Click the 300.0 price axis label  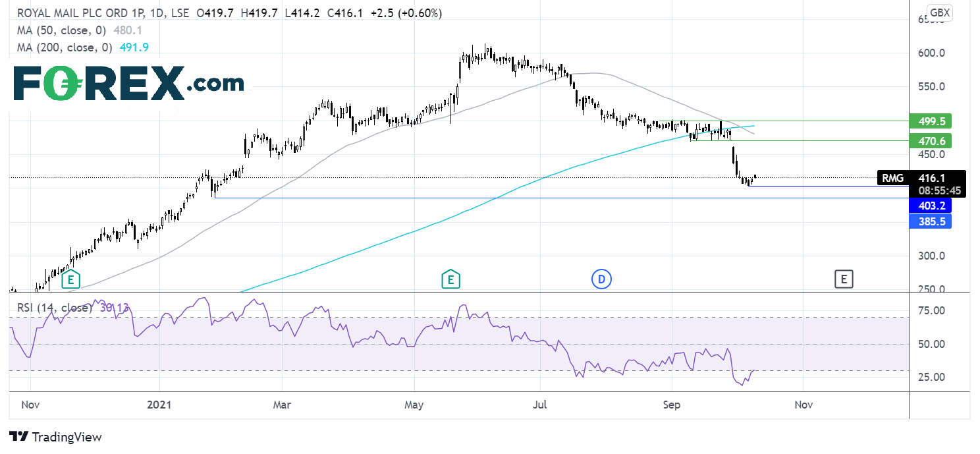tap(932, 256)
